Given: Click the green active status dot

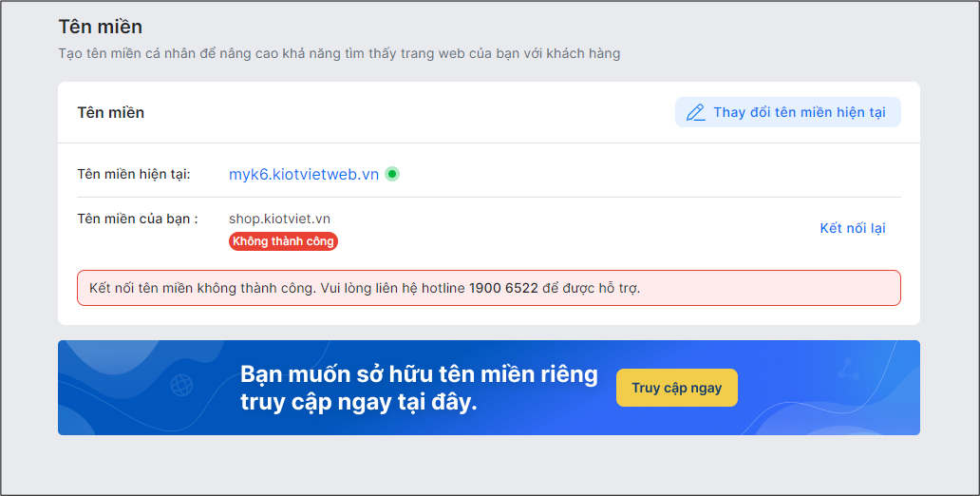Looking at the screenshot, I should pos(392,174).
